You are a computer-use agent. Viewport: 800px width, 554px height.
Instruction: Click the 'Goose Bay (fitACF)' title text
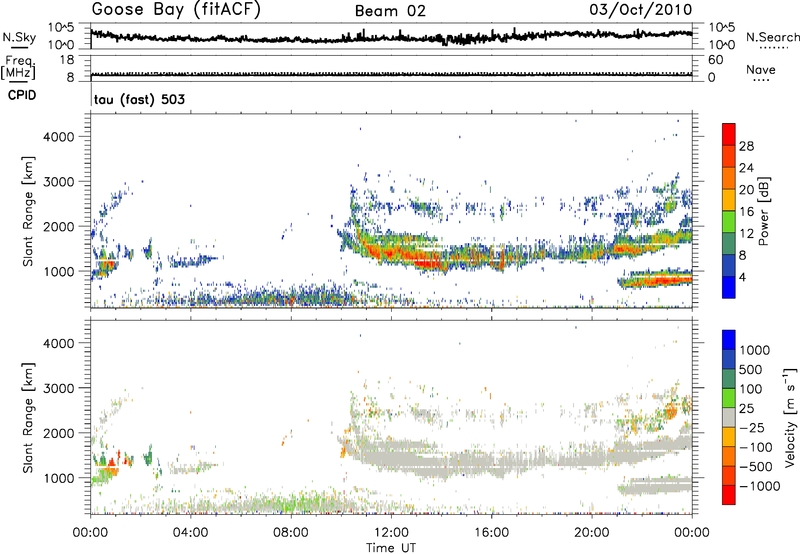[176, 9]
